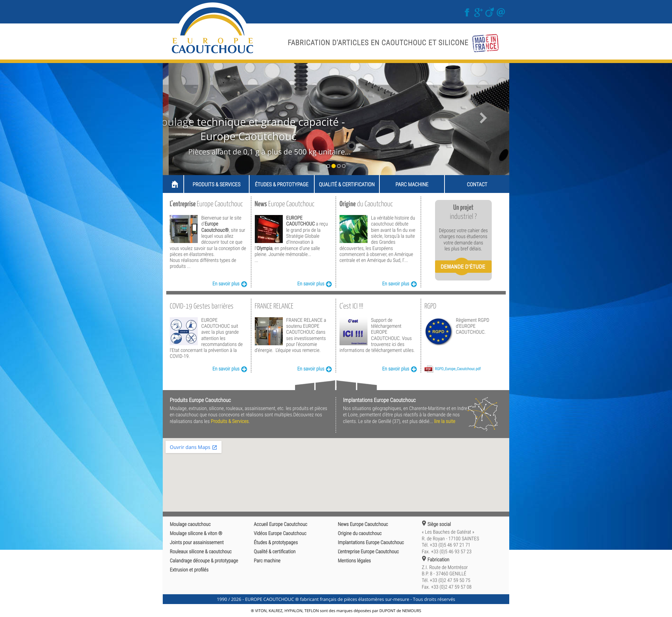Click the Fabrication location pin
Image resolution: width=672 pixels, height=617 pixels.
tap(424, 559)
